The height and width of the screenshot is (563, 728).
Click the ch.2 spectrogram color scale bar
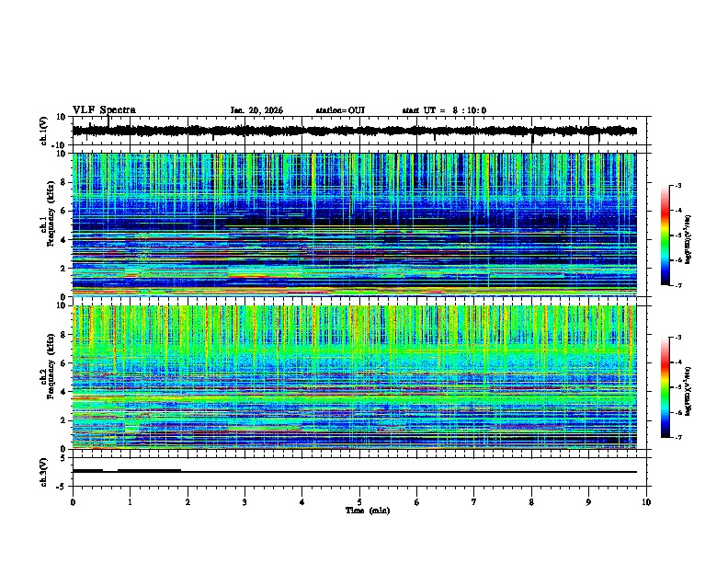pos(665,387)
